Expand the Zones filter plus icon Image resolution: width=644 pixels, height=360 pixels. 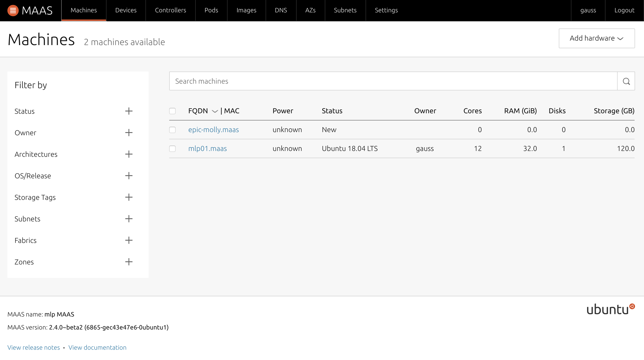coord(129,262)
